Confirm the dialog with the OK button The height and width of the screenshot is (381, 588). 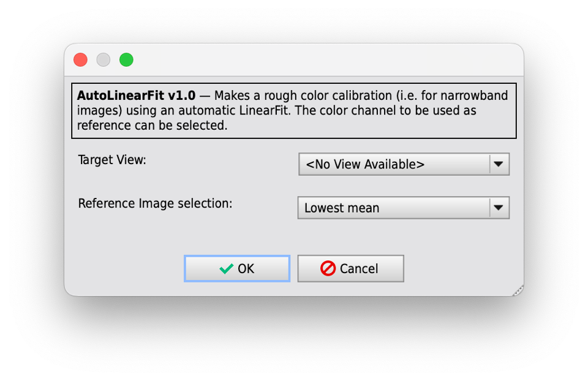(237, 268)
